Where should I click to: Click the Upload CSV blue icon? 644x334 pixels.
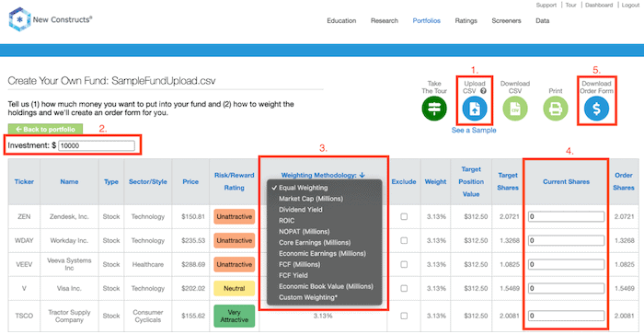[x=475, y=109]
